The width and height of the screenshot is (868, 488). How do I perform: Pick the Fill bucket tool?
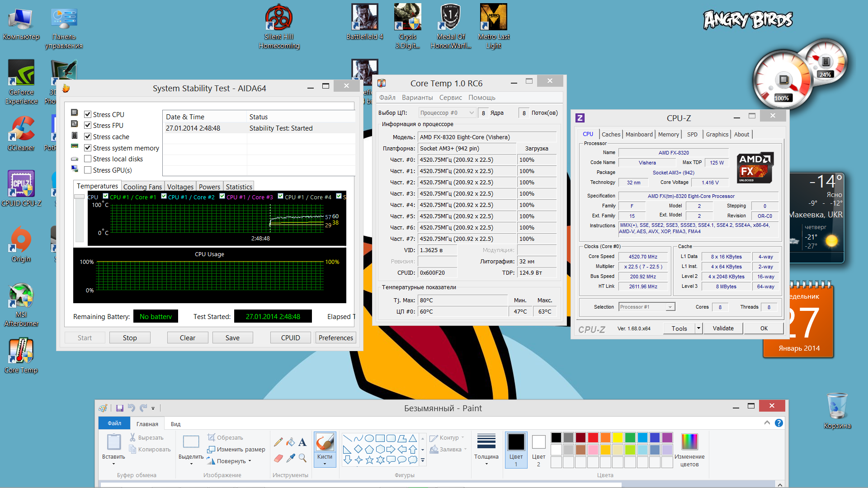[x=291, y=442]
